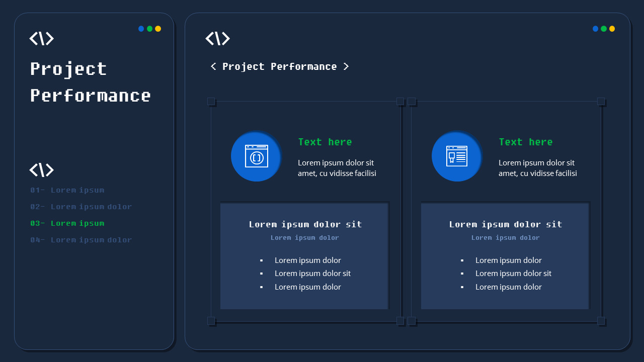This screenshot has width=644, height=362.
Task: Click the code brackets logo on the sidebar
Action: [42, 38]
